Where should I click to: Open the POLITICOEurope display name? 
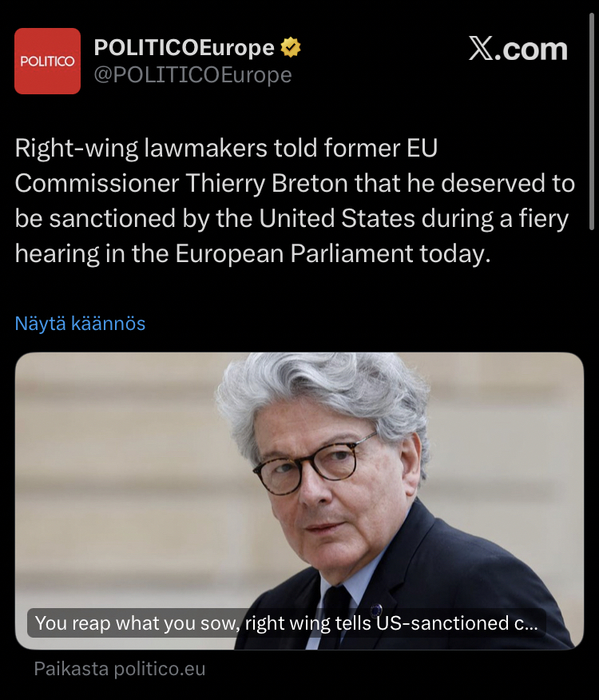(184, 47)
